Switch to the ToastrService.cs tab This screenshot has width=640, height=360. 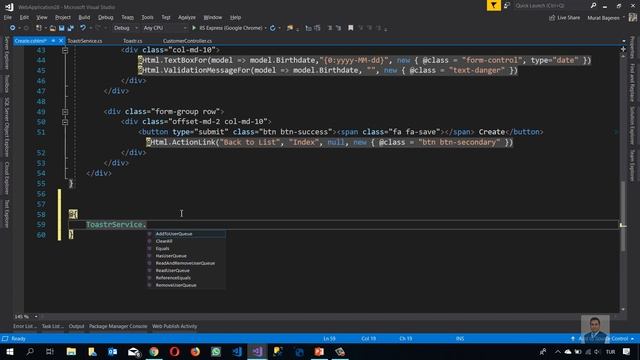(85, 41)
